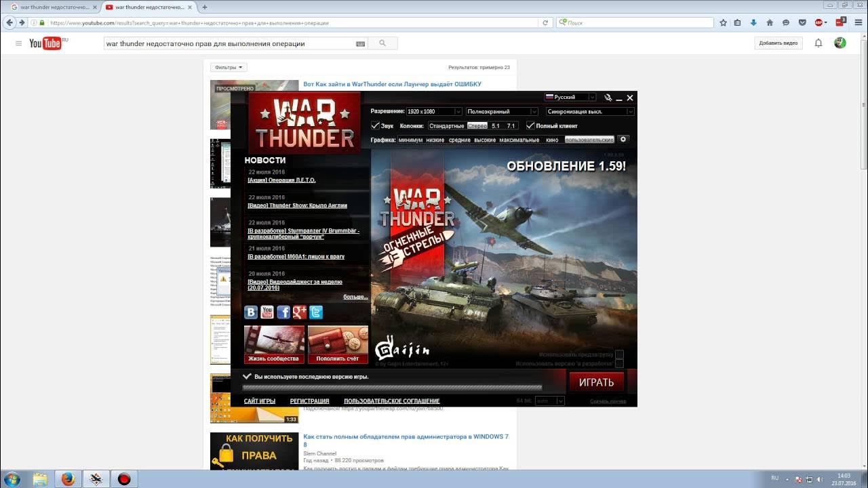Open ПОЛЬЗОВАТЕЛЬСКОЕ СОГЛАШЕНИЕ link
This screenshot has width=868, height=488.
coord(392,401)
